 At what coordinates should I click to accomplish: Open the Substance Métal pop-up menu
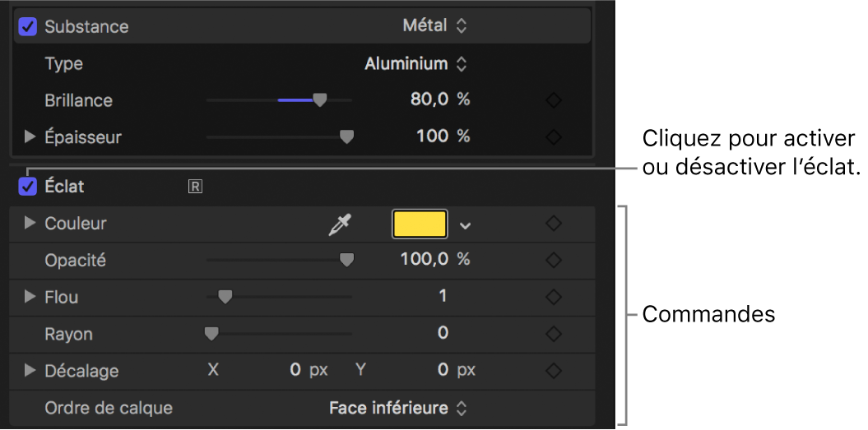(434, 26)
